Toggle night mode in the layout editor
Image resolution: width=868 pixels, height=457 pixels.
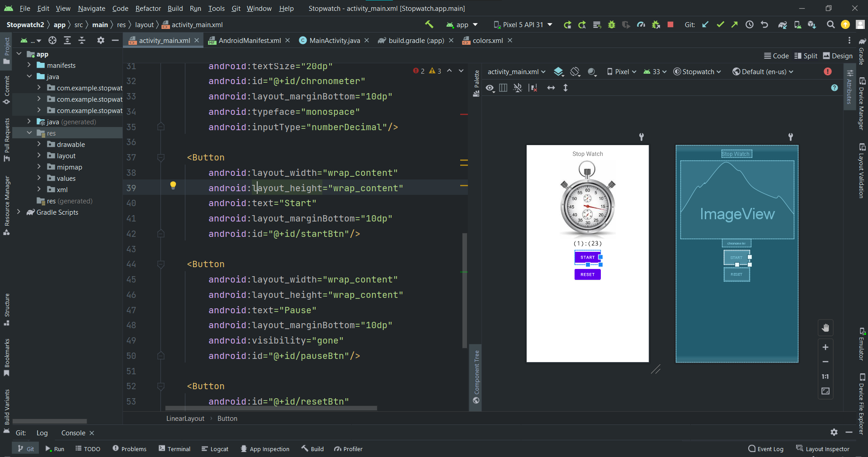592,71
